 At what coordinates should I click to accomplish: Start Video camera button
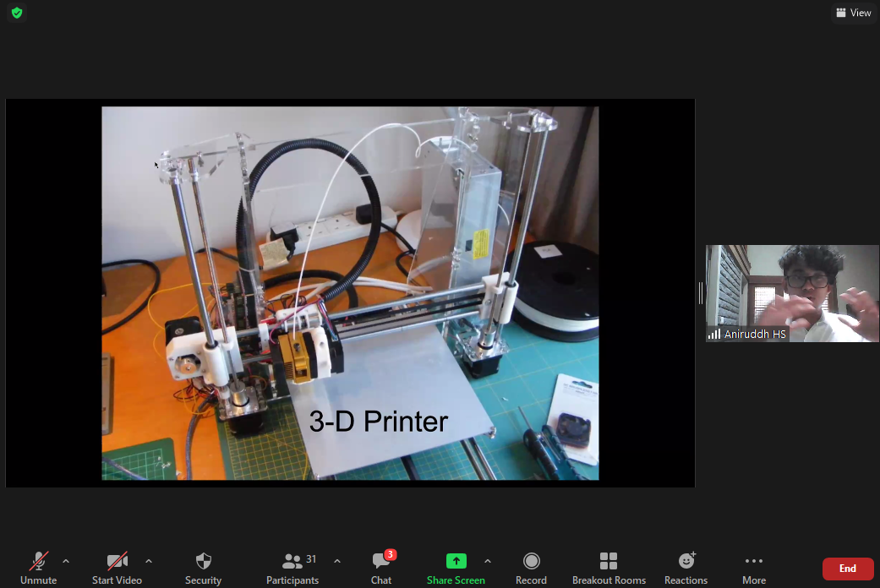click(x=117, y=568)
